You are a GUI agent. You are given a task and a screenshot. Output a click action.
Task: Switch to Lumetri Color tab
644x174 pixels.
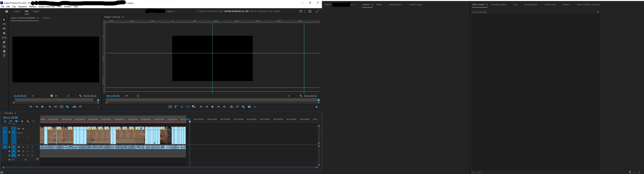tap(550, 5)
